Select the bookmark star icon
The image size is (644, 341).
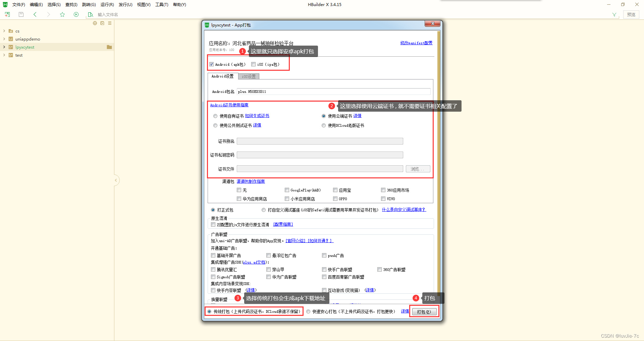[62, 14]
